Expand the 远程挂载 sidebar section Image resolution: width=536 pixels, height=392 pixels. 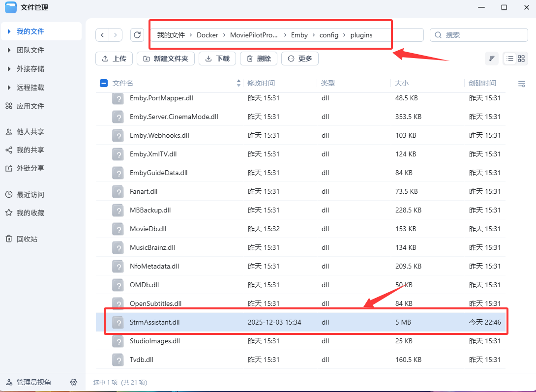pyautogui.click(x=9, y=88)
